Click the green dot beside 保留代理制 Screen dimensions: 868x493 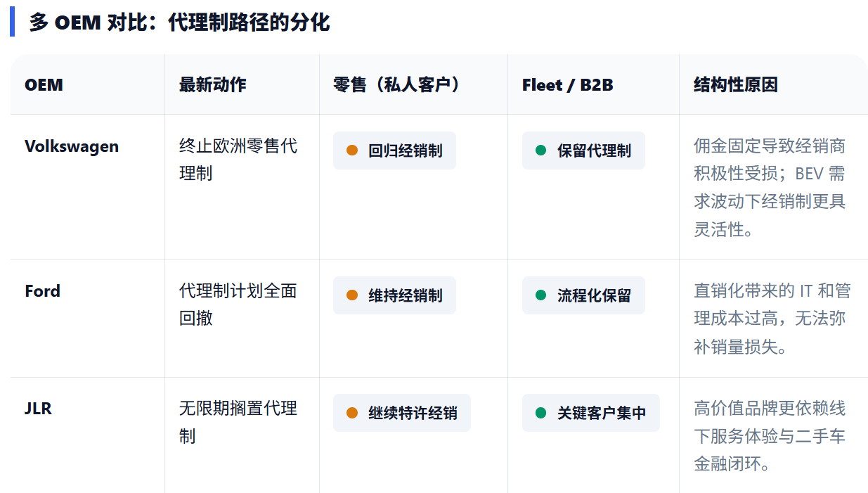tap(540, 151)
